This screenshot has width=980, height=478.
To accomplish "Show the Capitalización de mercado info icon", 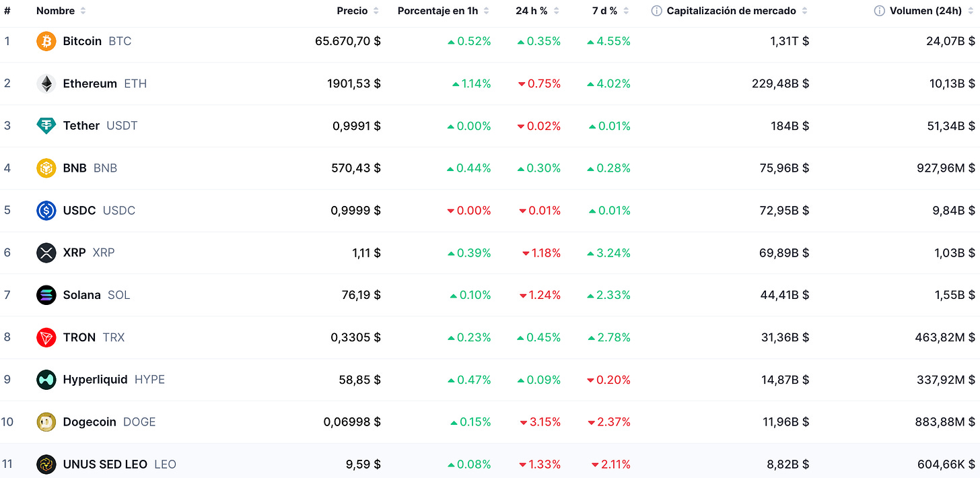I will (657, 11).
